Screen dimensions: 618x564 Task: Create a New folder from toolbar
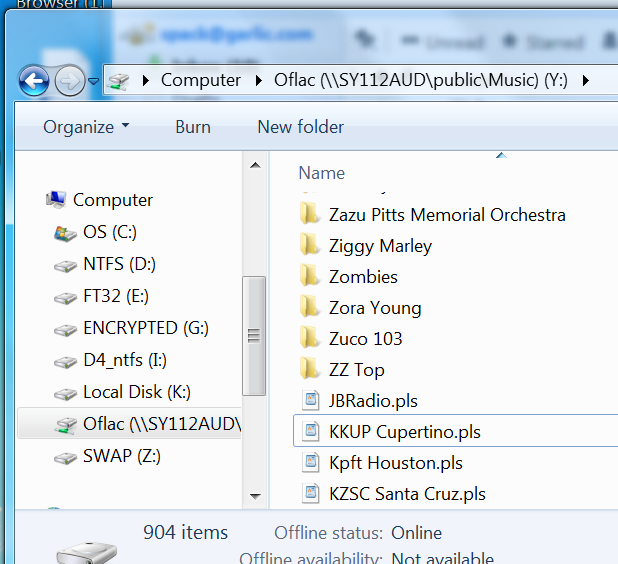pyautogui.click(x=300, y=127)
